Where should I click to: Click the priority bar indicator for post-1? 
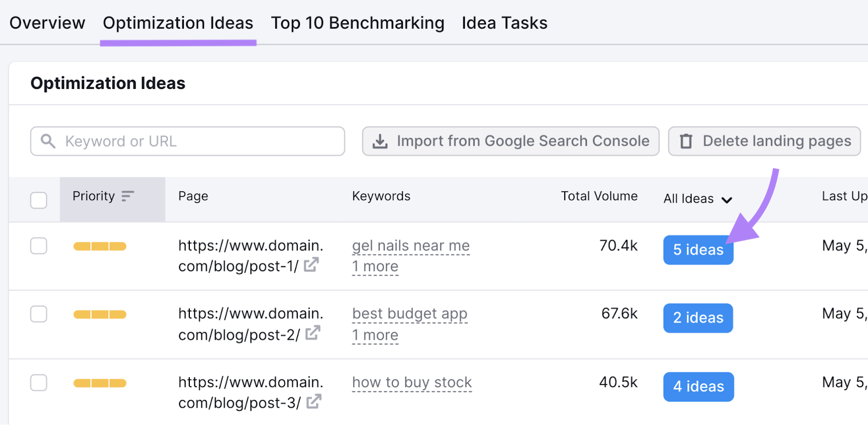100,247
